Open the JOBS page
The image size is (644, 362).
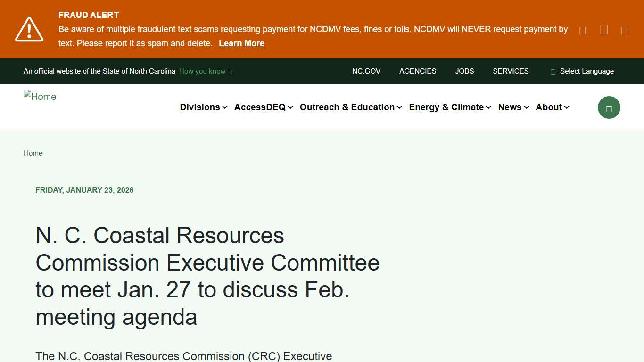coord(464,71)
